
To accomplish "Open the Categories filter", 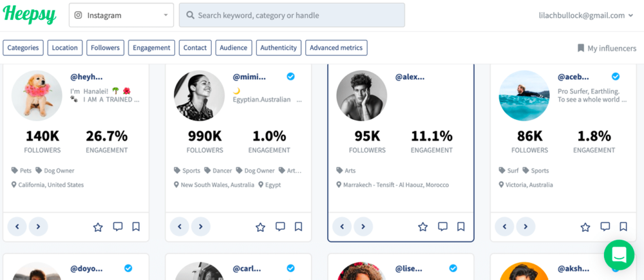I will click(23, 48).
